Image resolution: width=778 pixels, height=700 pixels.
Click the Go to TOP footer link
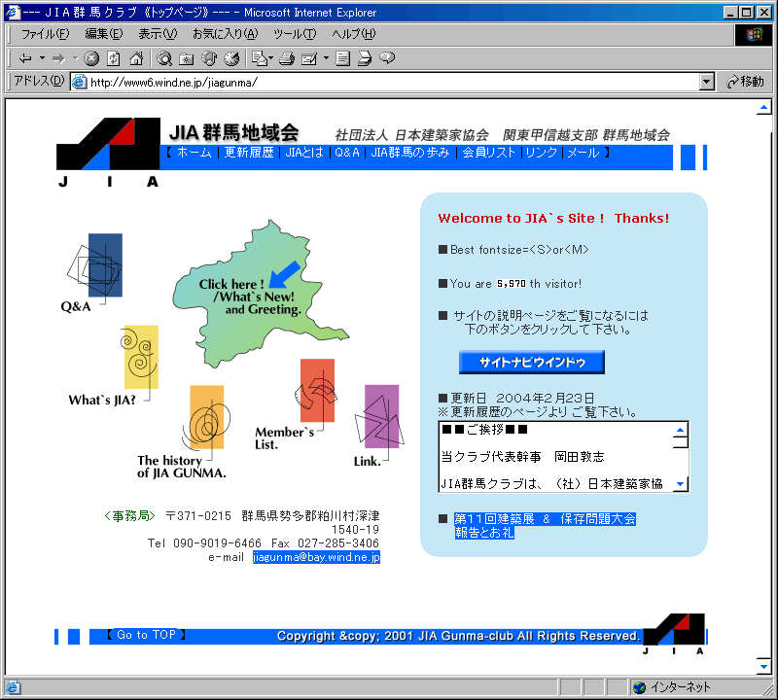click(147, 635)
